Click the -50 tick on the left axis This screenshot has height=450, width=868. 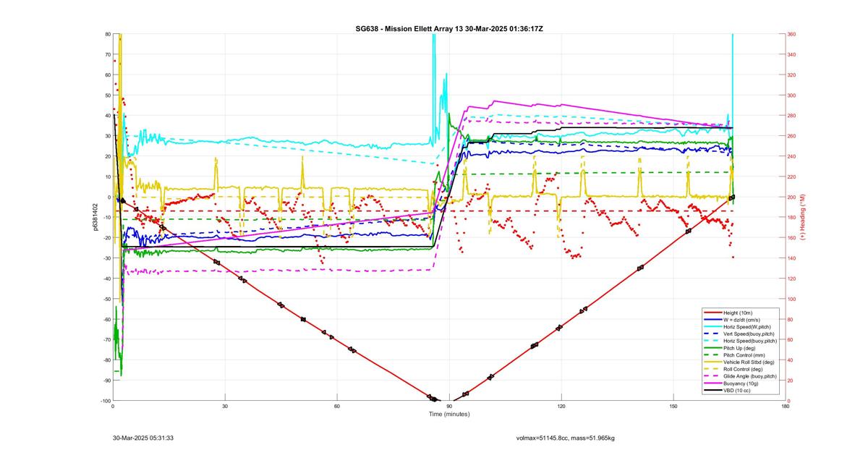tap(106, 299)
